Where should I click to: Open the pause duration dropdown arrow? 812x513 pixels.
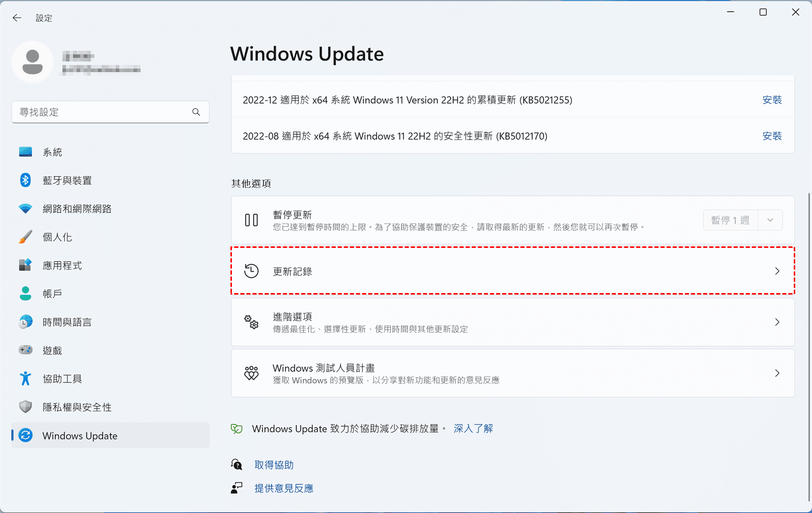770,220
